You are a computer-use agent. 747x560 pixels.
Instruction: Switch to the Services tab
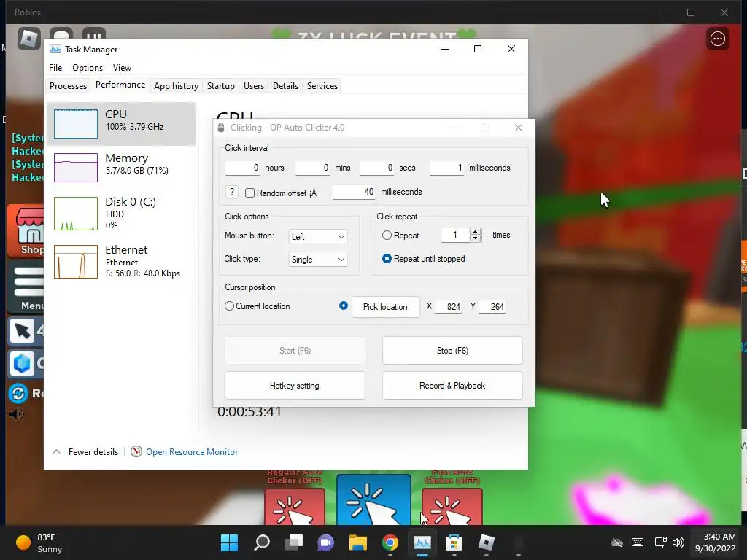tap(322, 86)
